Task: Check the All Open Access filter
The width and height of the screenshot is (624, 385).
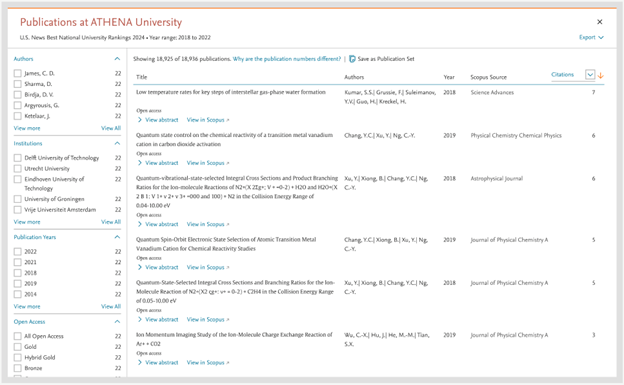Action: coord(18,336)
